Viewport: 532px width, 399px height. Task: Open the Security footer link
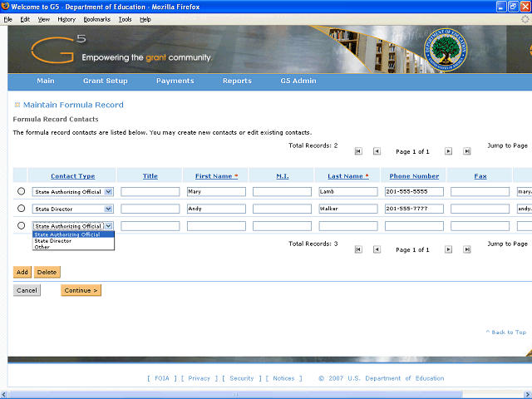pyautogui.click(x=242, y=378)
